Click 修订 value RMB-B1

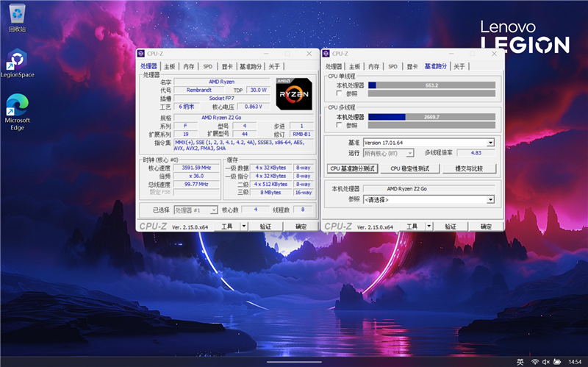point(301,134)
